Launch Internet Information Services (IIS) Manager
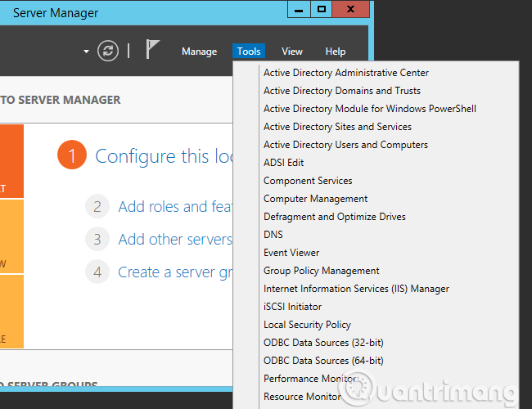 [x=356, y=289]
